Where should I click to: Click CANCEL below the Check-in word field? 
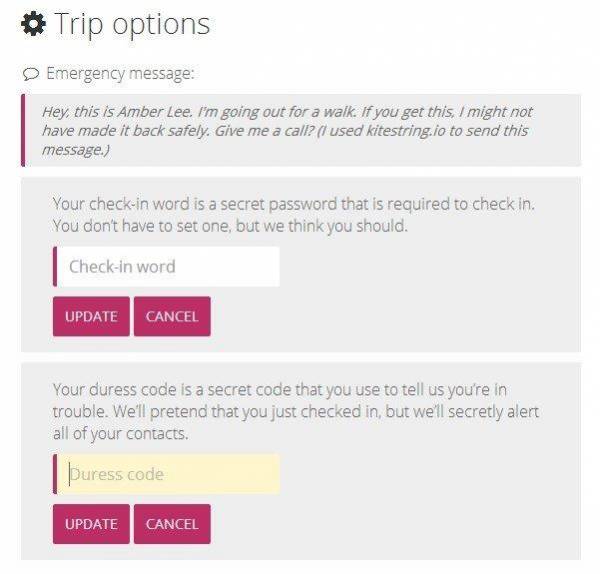tap(172, 316)
